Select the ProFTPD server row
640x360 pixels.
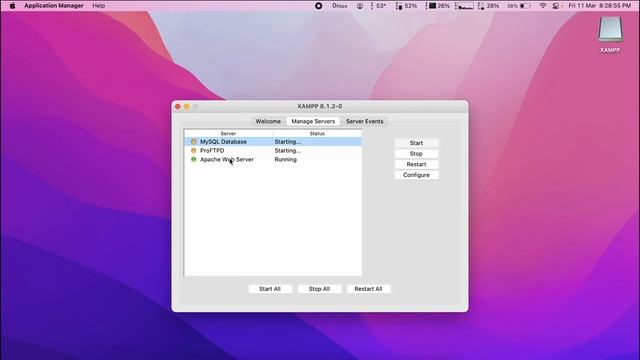pos(273,151)
